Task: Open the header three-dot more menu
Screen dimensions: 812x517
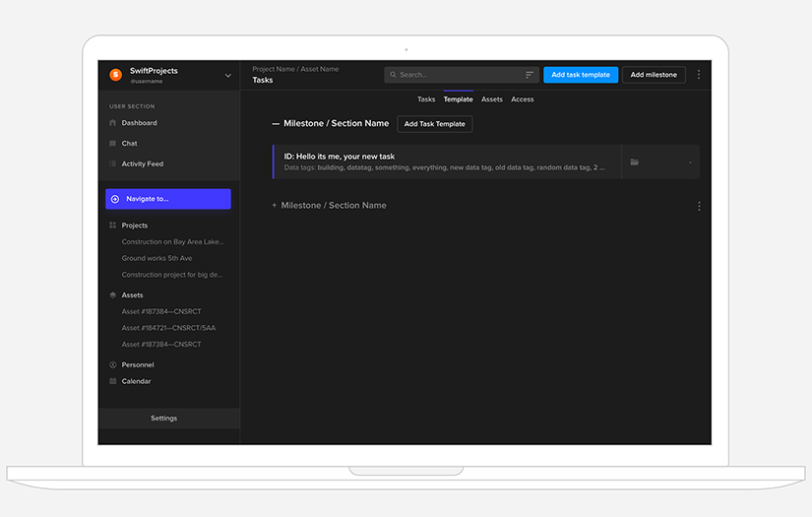Action: click(699, 75)
